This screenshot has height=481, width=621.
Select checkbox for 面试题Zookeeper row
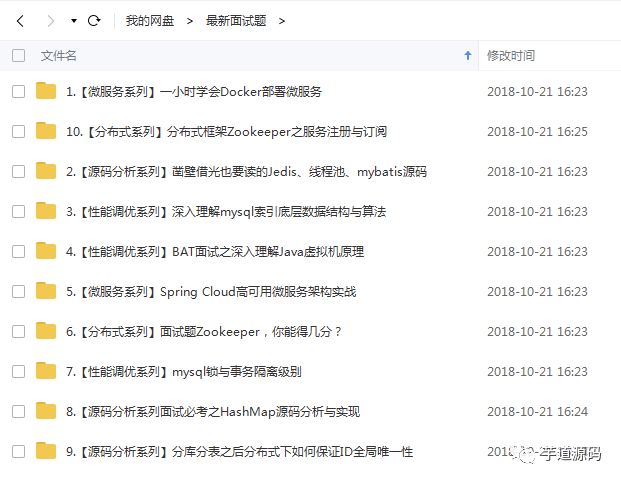(x=18, y=331)
